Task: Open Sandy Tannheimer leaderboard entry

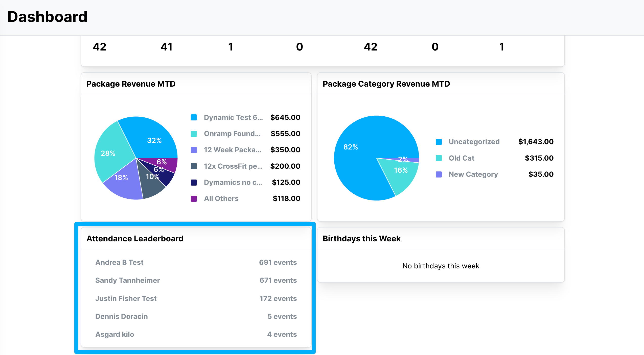Action: point(127,280)
